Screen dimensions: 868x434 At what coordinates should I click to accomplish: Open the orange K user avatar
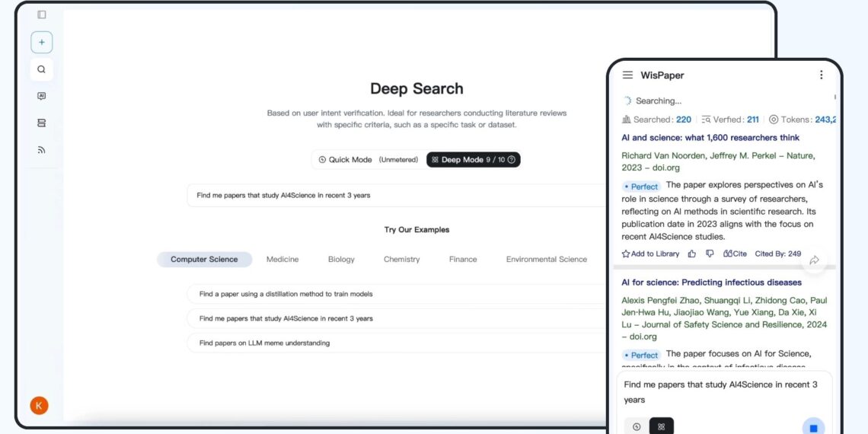40,405
